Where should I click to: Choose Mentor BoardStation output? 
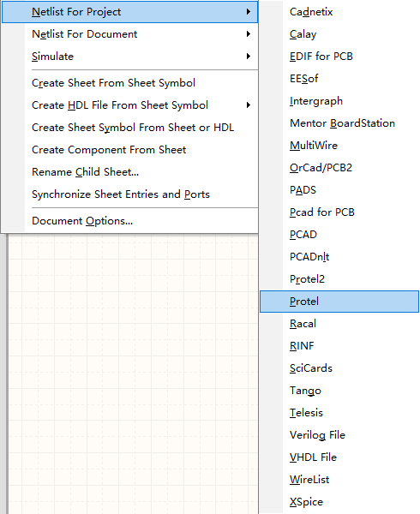point(339,123)
